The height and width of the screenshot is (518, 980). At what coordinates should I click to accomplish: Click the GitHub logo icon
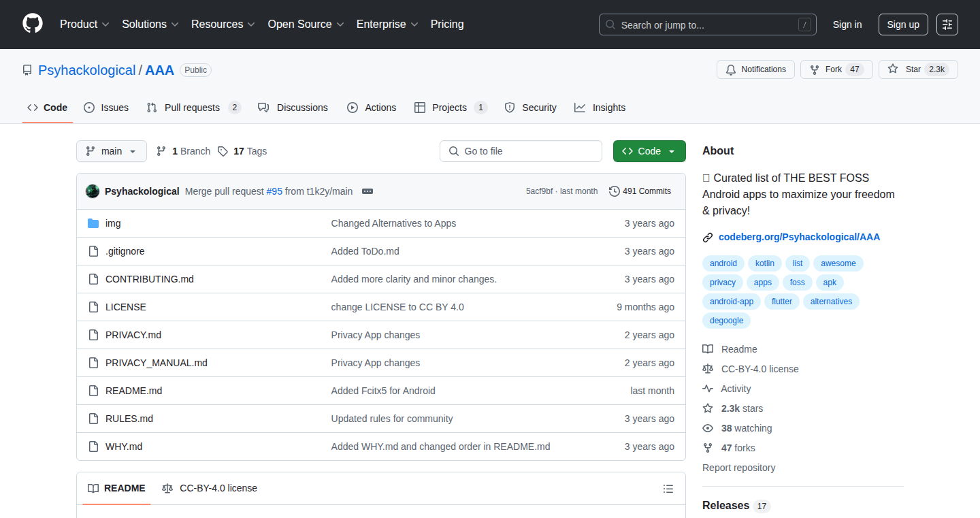(x=33, y=24)
